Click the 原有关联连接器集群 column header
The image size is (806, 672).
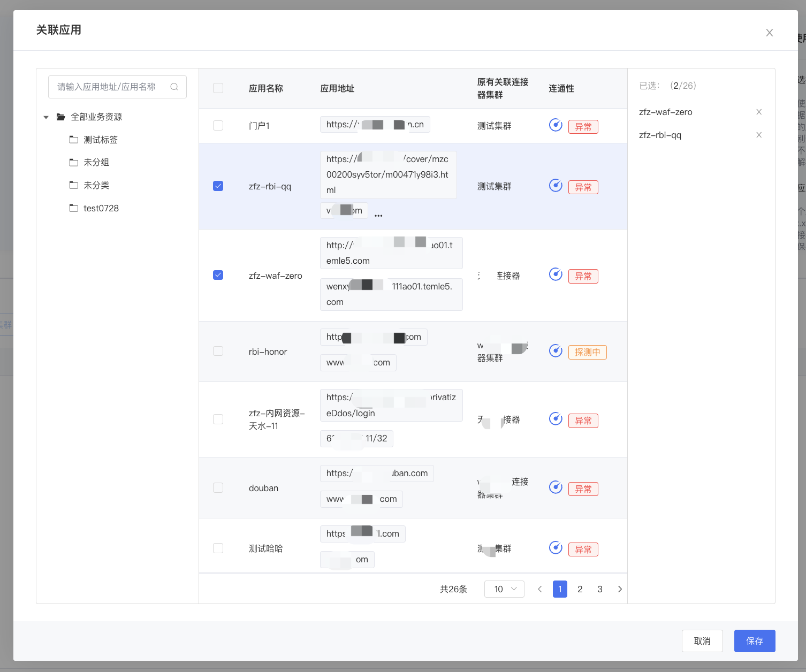(x=503, y=88)
